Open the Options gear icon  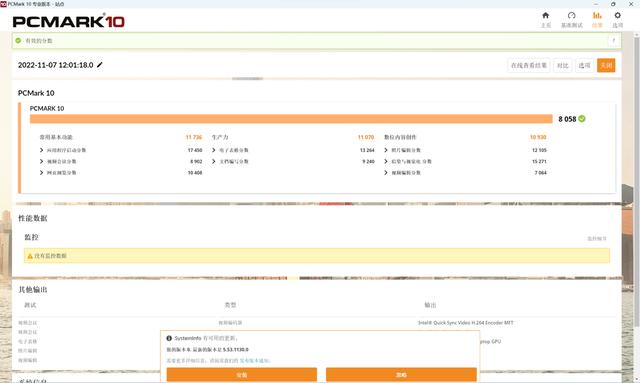[618, 16]
